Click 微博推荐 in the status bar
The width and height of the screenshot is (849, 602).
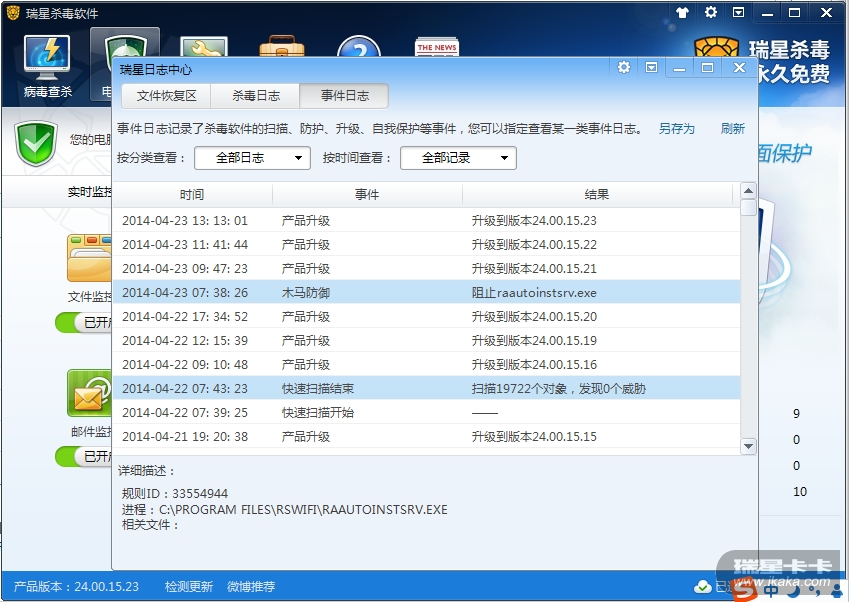tap(251, 587)
